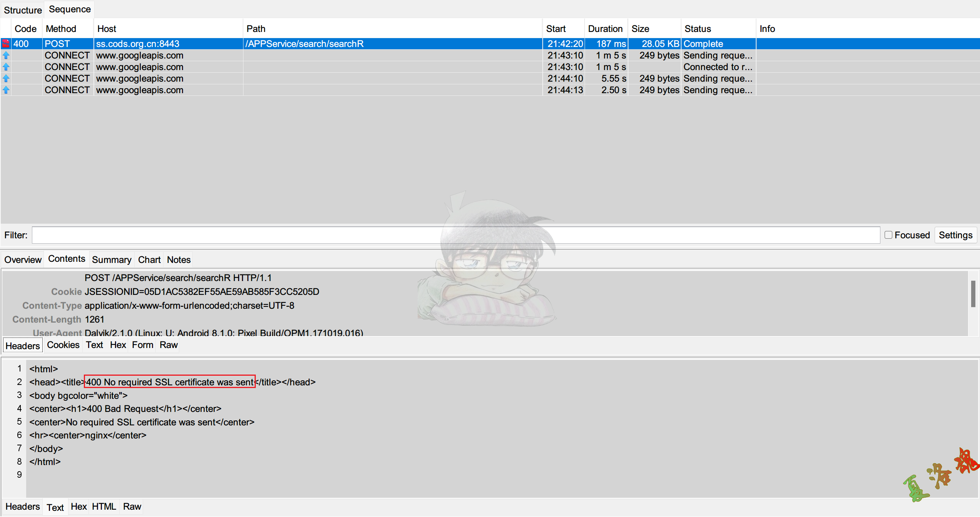The image size is (980, 517).
Task: Click the blue arrow icon on the 21:44:13 CONNECT row
Action: click(6, 90)
